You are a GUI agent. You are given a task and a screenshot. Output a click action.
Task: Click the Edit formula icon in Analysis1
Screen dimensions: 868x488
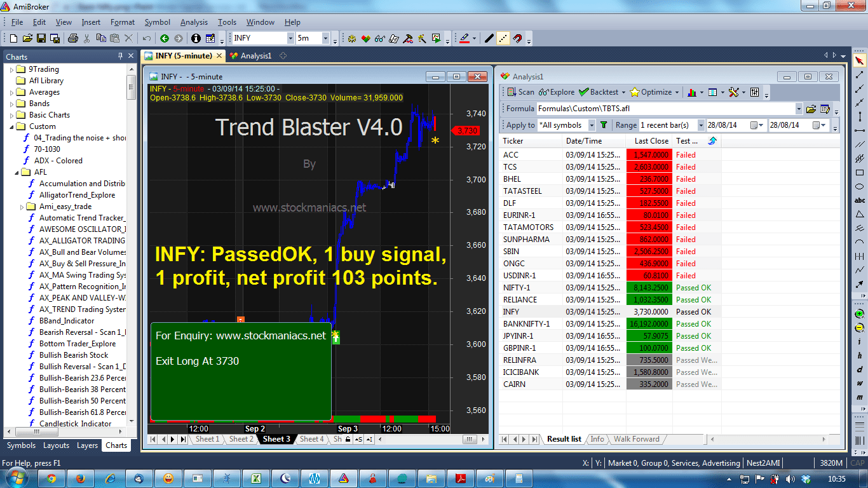[x=825, y=109]
